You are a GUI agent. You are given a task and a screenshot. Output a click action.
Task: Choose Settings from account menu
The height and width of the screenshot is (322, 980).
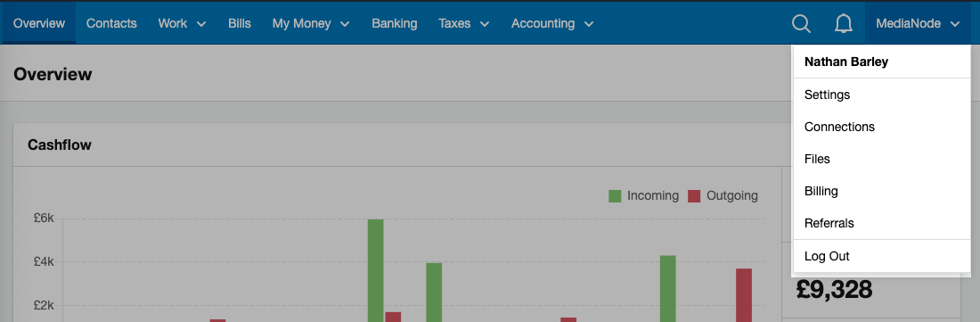[881, 95]
